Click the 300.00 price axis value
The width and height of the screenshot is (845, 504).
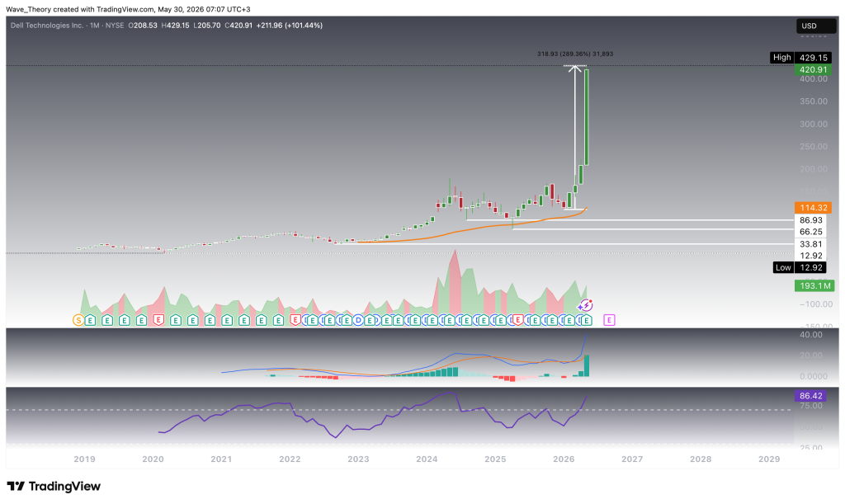[x=814, y=124]
